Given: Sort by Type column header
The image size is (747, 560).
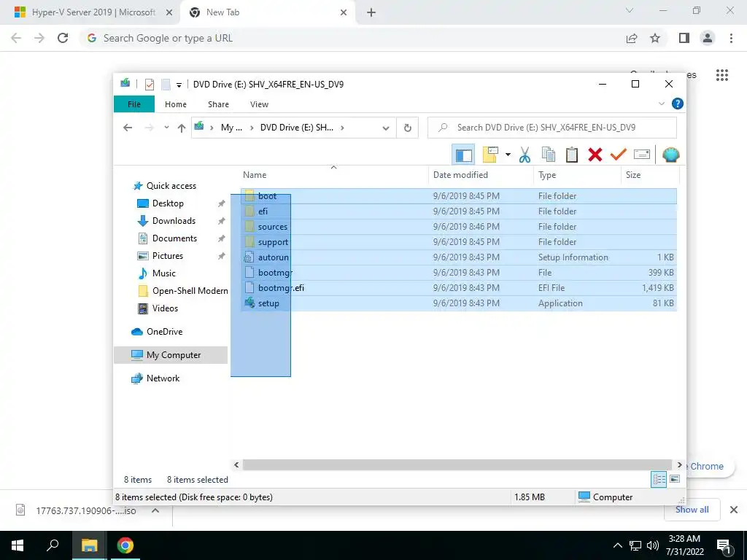Looking at the screenshot, I should 578,175.
